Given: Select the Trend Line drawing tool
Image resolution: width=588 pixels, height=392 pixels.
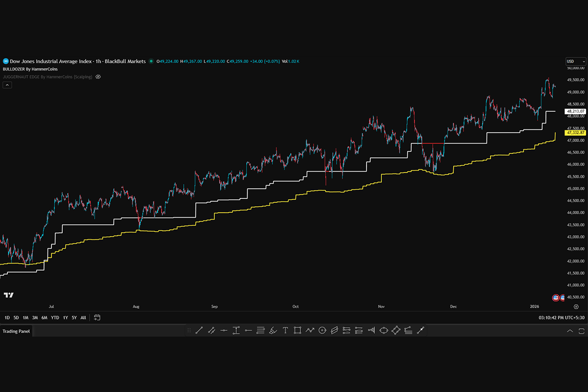Looking at the screenshot, I should pos(199,331).
